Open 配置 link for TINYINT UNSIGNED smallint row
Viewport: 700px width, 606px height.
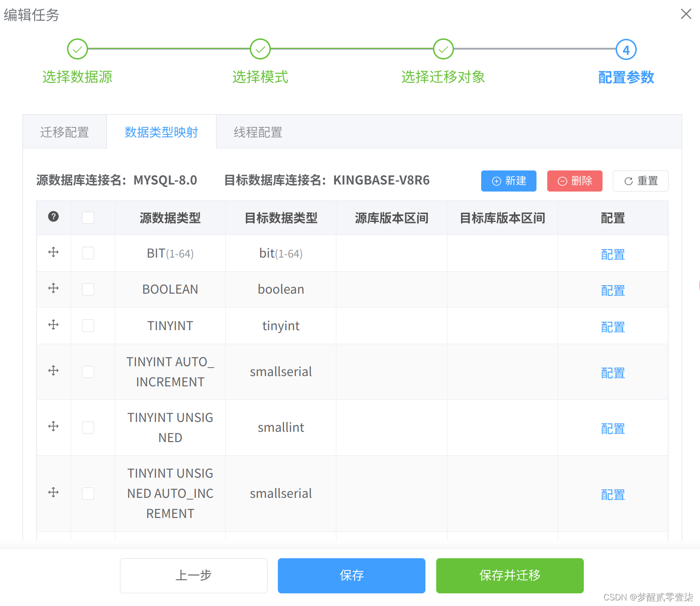click(x=613, y=429)
